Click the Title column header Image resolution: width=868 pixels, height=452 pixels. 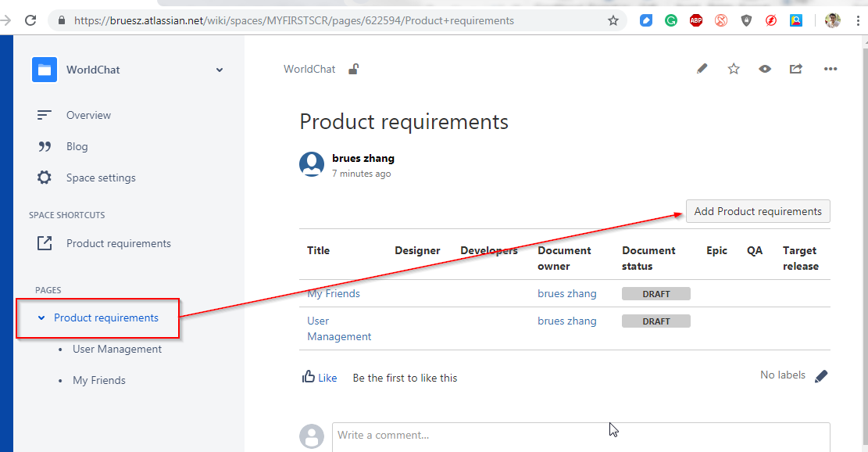tap(318, 250)
